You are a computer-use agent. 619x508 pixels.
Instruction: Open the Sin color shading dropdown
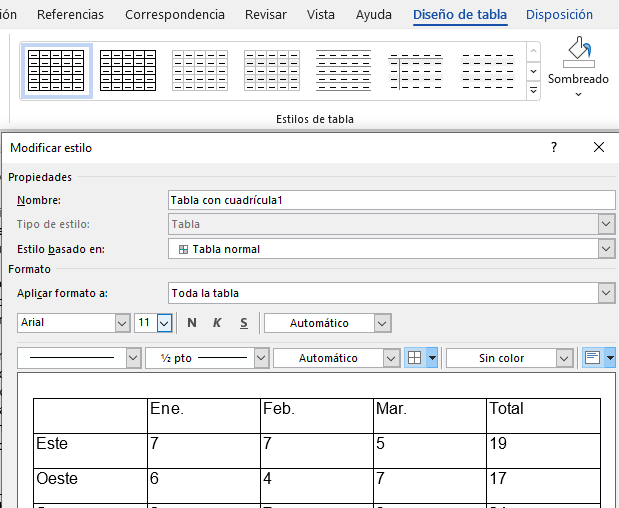tap(564, 358)
